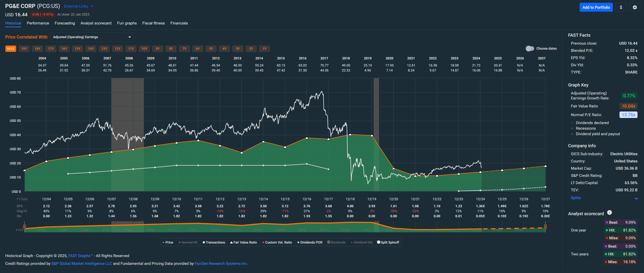Open S&P Global Market Intelligence LLC link

(82, 264)
